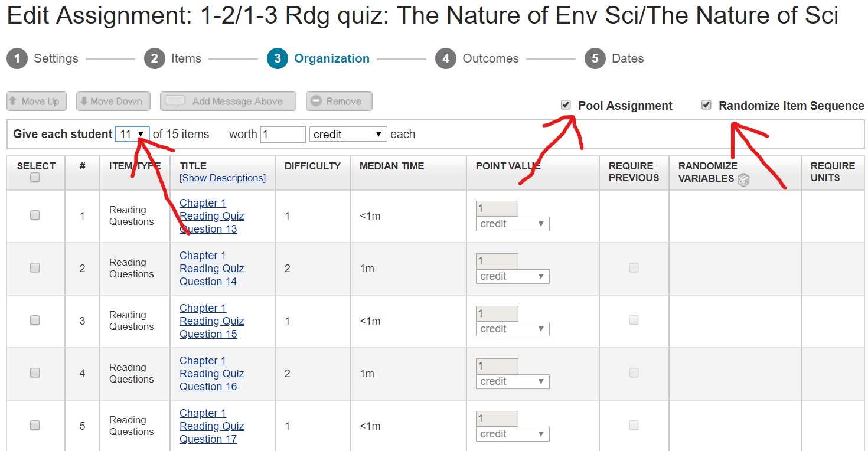This screenshot has height=451, width=868.
Task: Click the Show Descriptions link
Action: click(x=223, y=178)
